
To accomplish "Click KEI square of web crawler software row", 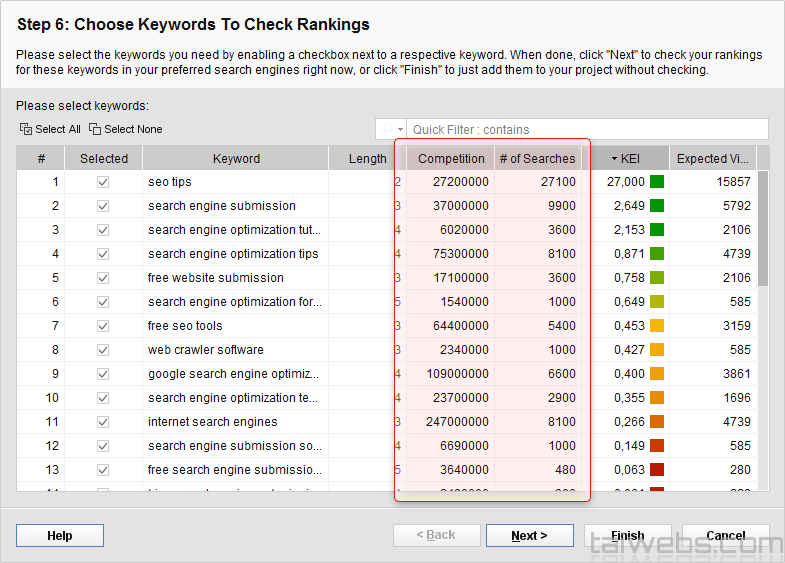I will tap(657, 350).
